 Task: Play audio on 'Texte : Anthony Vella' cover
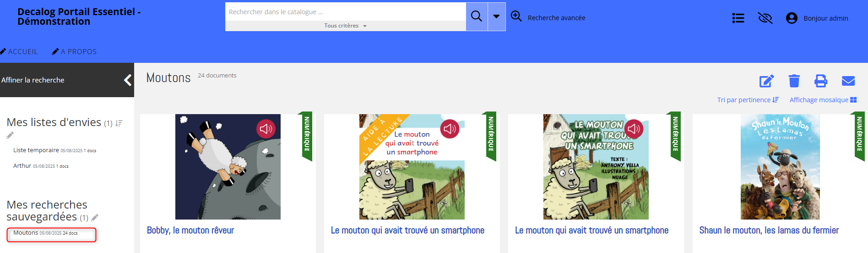coord(634,129)
